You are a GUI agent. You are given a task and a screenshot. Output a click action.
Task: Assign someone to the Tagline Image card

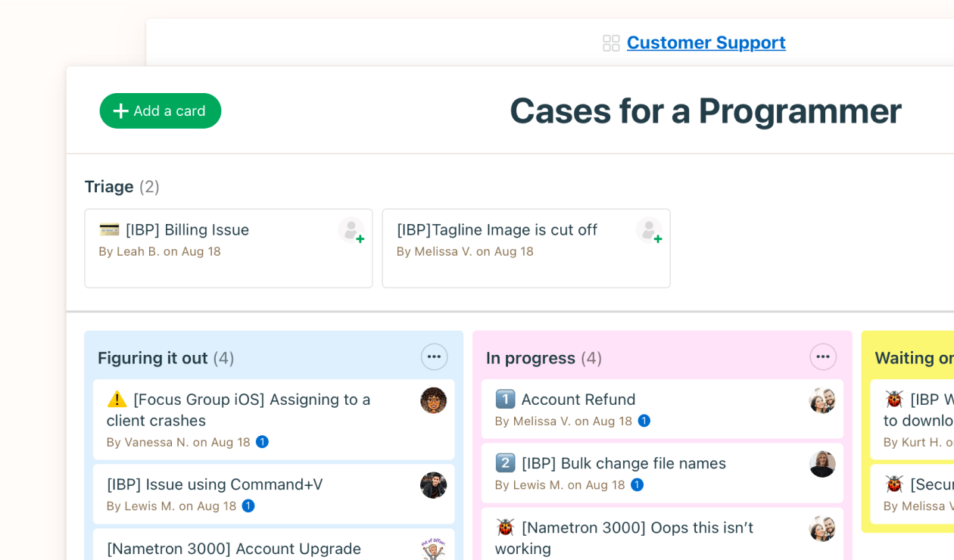pos(649,230)
